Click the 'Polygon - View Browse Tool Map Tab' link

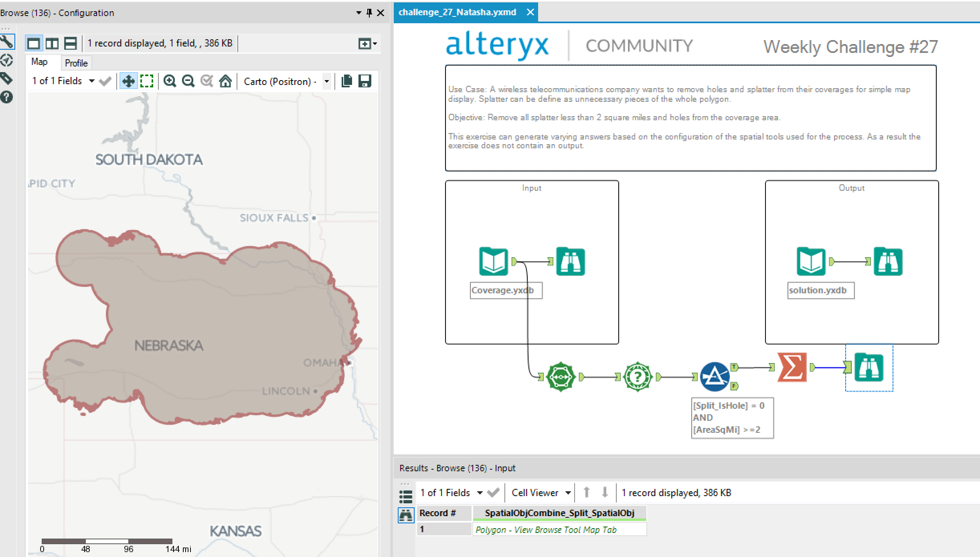pyautogui.click(x=546, y=529)
